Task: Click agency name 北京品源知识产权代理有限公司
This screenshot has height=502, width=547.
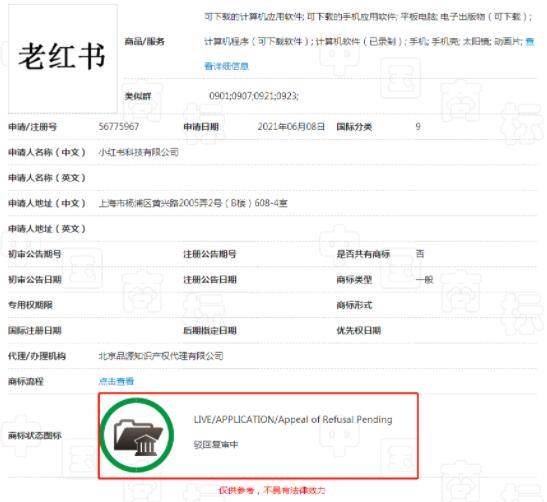Action: point(161,356)
